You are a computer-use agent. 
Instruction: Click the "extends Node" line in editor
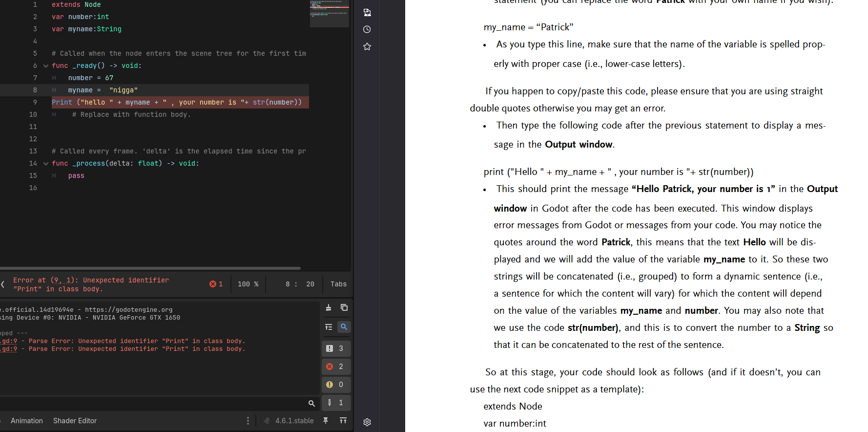click(x=76, y=5)
